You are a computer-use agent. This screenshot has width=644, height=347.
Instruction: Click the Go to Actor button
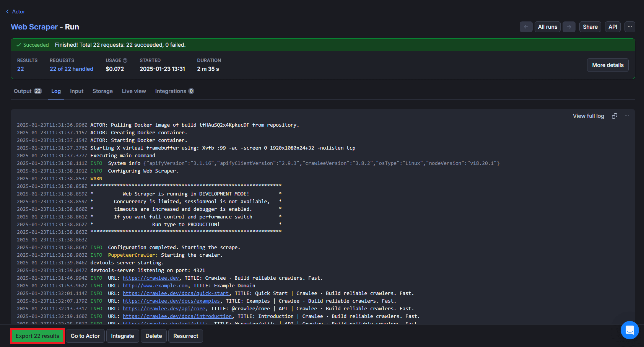click(85, 336)
